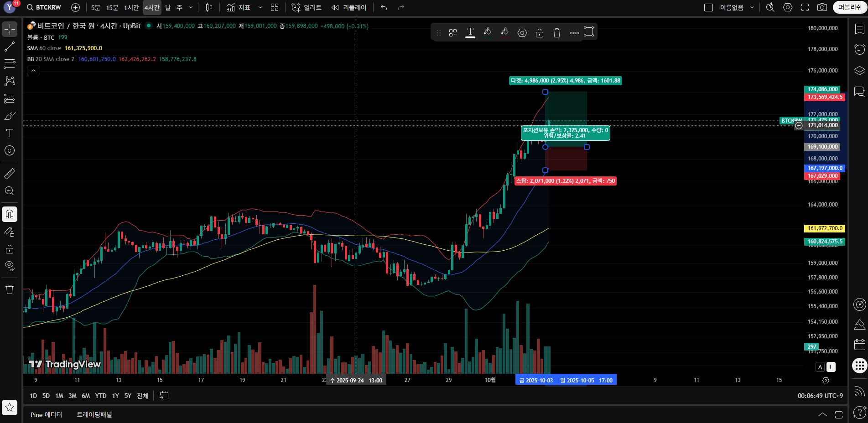Open the 00:06:49 UTC+9 timezone menu

coord(820,396)
